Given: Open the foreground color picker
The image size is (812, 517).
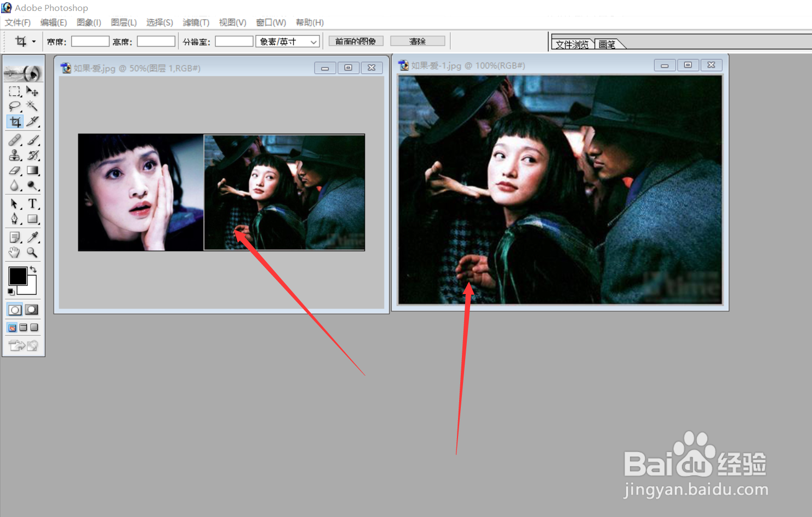Looking at the screenshot, I should (16, 275).
